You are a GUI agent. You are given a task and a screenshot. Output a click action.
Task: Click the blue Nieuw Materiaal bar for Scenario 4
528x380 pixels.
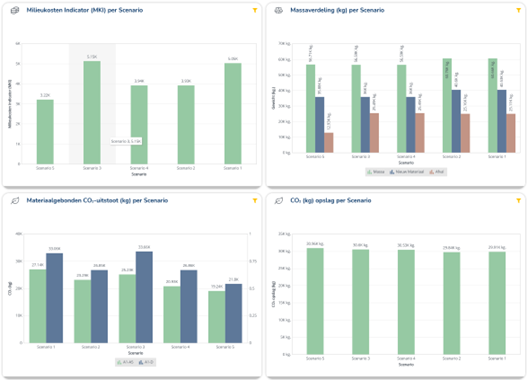coord(410,125)
